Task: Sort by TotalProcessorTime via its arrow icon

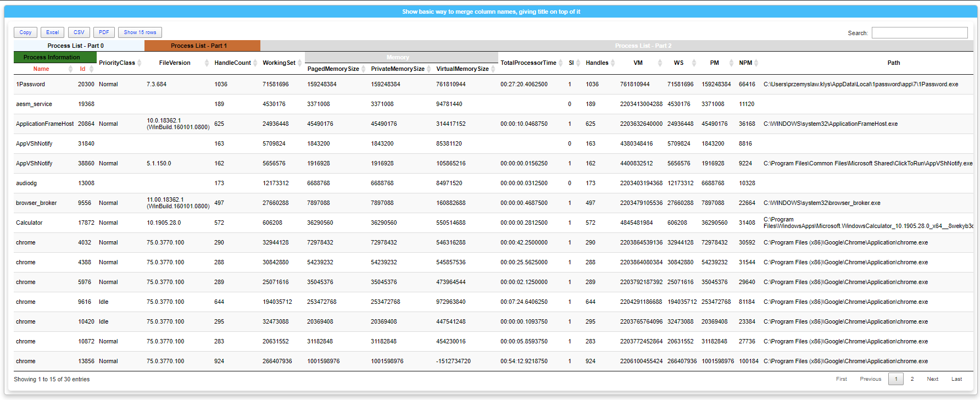Action: [x=560, y=63]
